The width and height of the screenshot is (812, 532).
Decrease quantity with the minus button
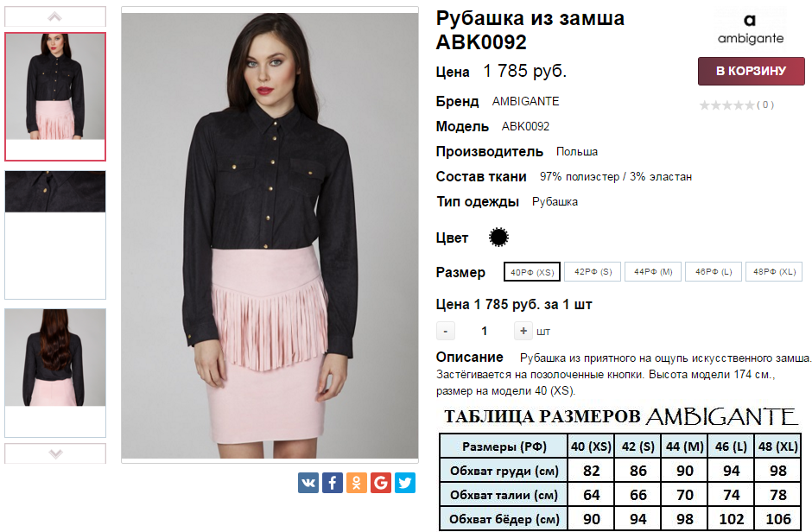click(446, 331)
